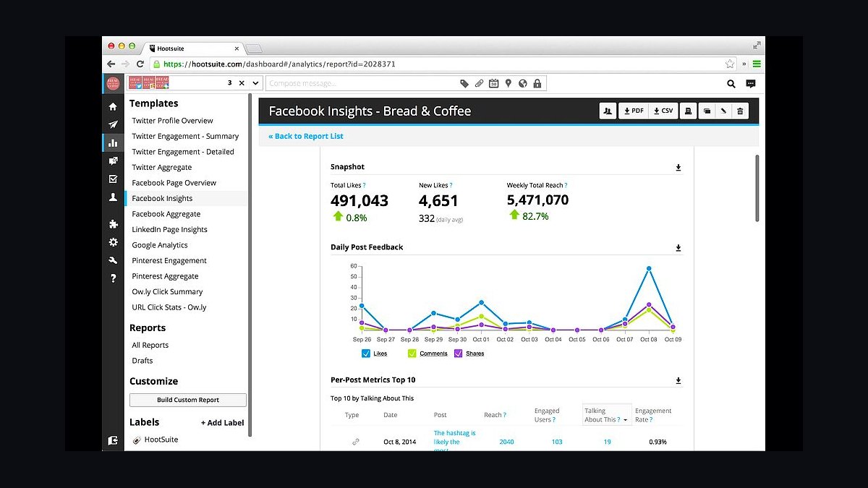868x488 pixels.
Task: Open Drafts reports
Action: tap(142, 361)
